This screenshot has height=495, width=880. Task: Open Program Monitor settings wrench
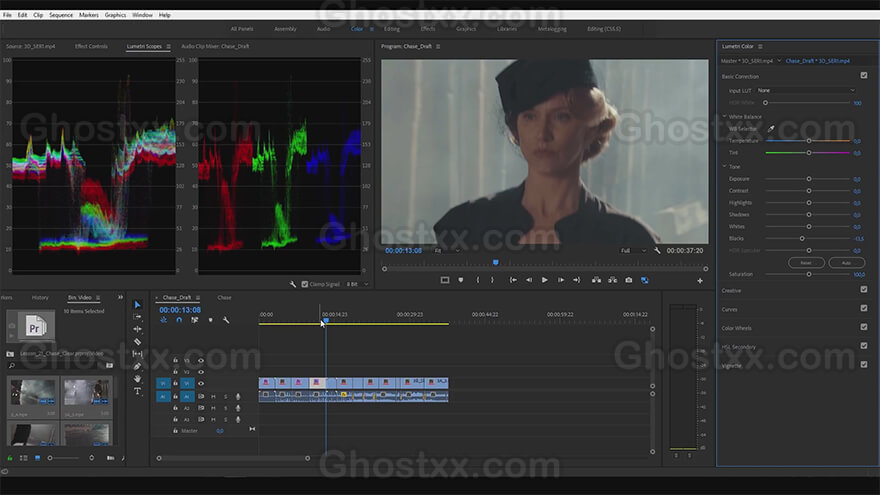[657, 250]
